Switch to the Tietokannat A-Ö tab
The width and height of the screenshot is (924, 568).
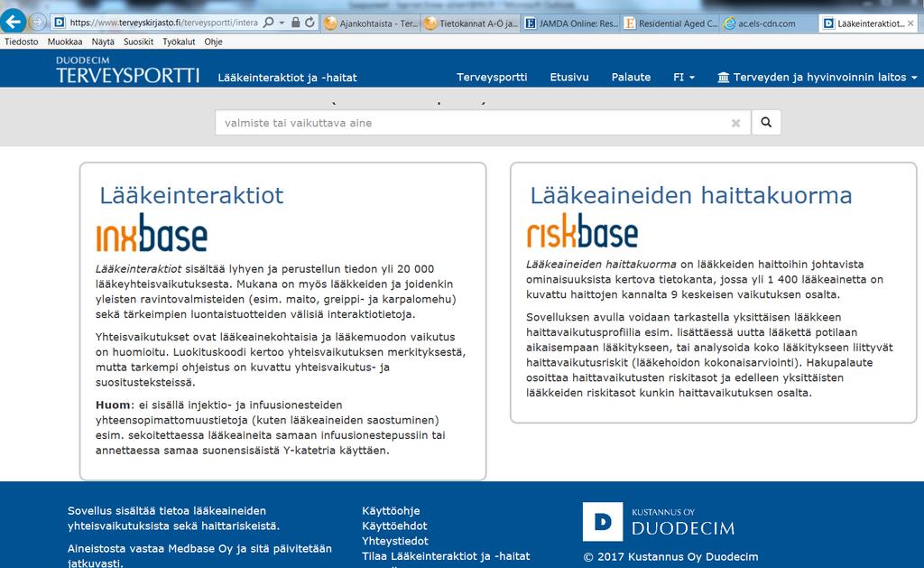point(471,23)
